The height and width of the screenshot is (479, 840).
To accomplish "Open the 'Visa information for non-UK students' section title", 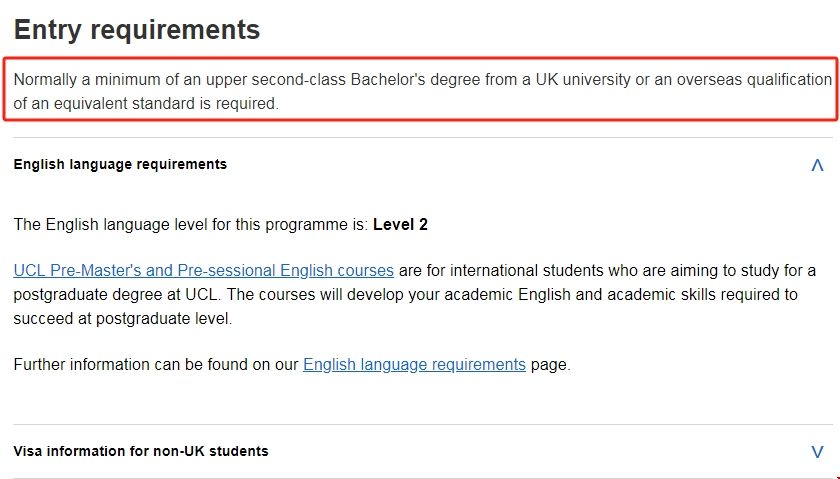I will (141, 451).
